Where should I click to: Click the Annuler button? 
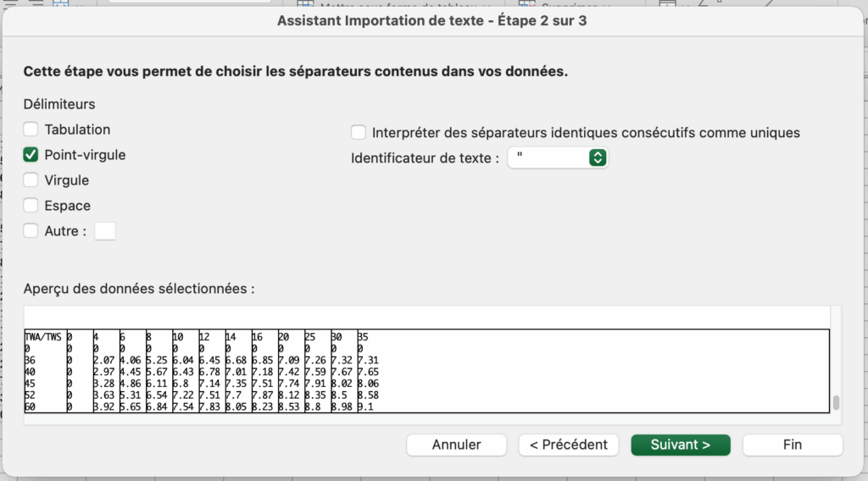tap(456, 445)
